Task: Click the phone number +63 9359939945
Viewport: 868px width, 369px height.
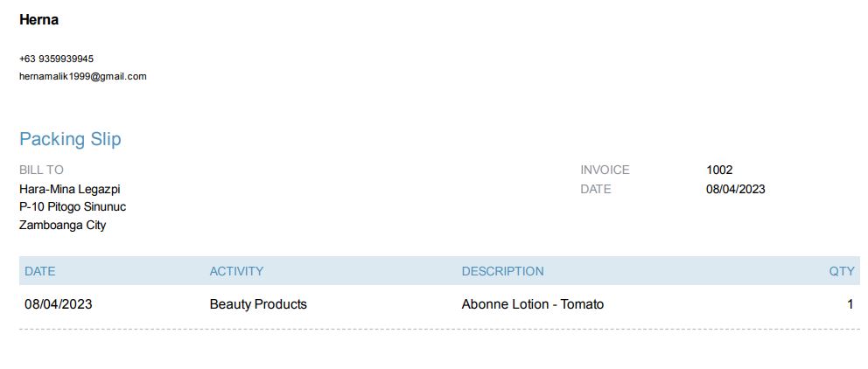Action: point(56,59)
